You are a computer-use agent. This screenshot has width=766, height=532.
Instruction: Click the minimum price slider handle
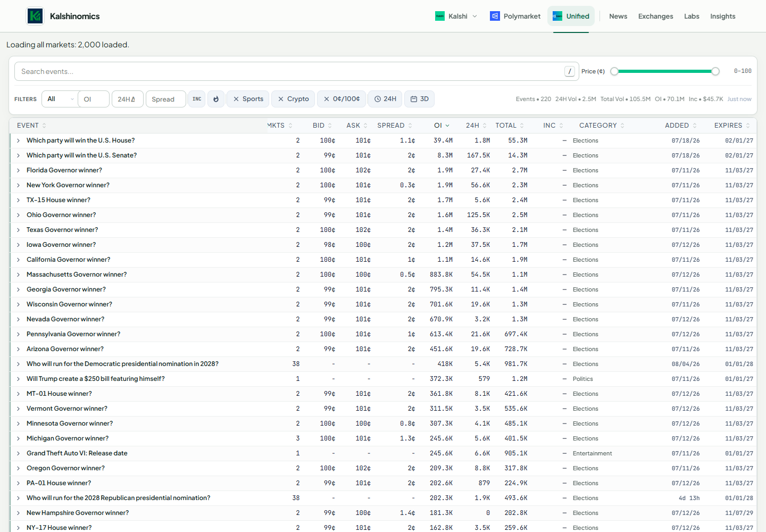[x=614, y=71]
